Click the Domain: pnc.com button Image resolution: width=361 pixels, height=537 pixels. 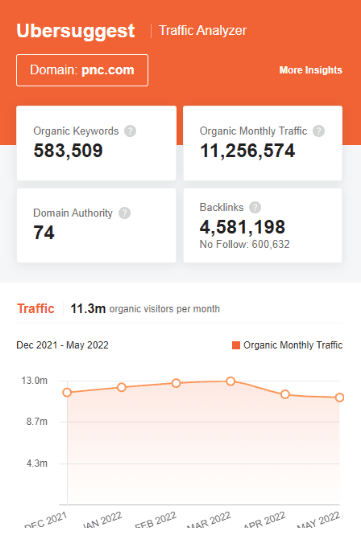pyautogui.click(x=82, y=70)
